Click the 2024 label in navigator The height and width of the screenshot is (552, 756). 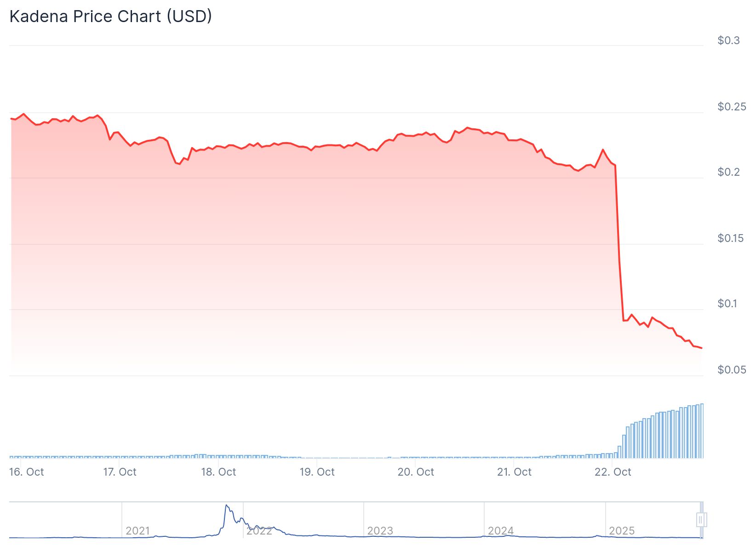[x=501, y=531]
